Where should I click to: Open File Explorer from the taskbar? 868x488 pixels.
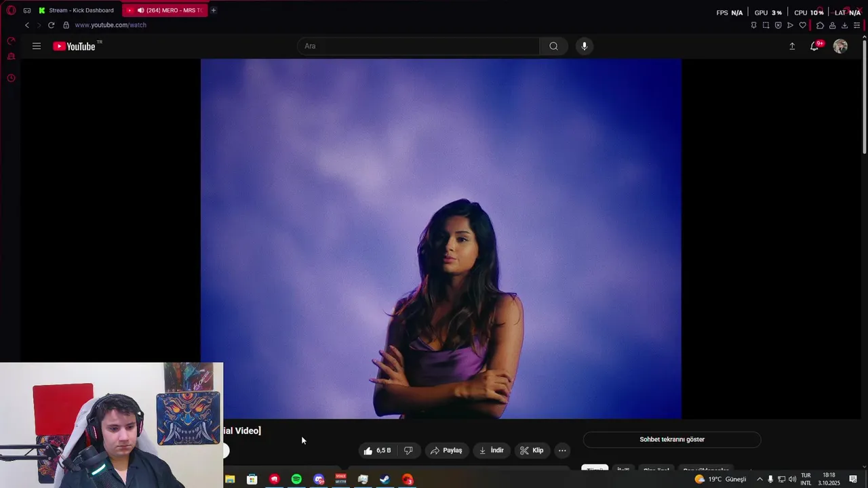(230, 479)
